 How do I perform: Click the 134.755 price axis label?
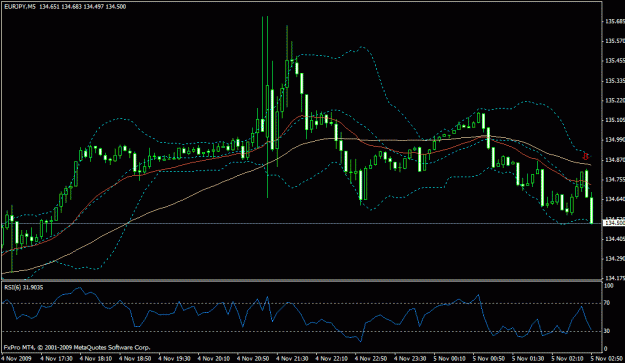[x=615, y=180]
